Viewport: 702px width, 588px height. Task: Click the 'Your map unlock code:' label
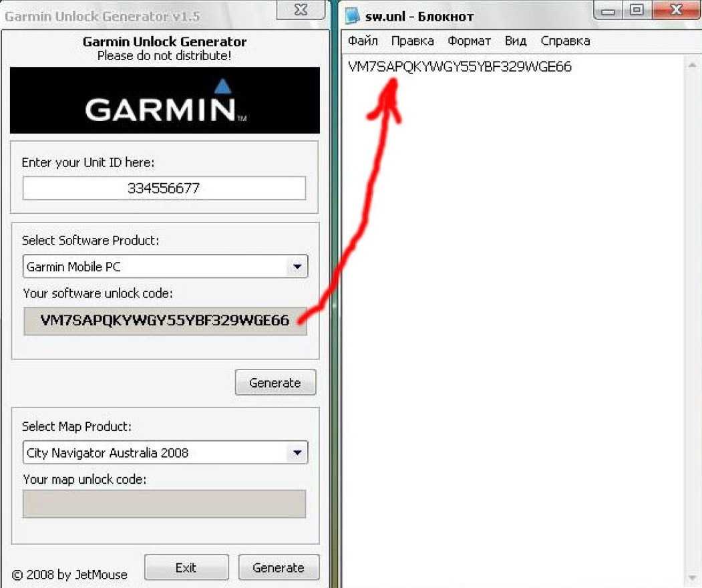[85, 479]
